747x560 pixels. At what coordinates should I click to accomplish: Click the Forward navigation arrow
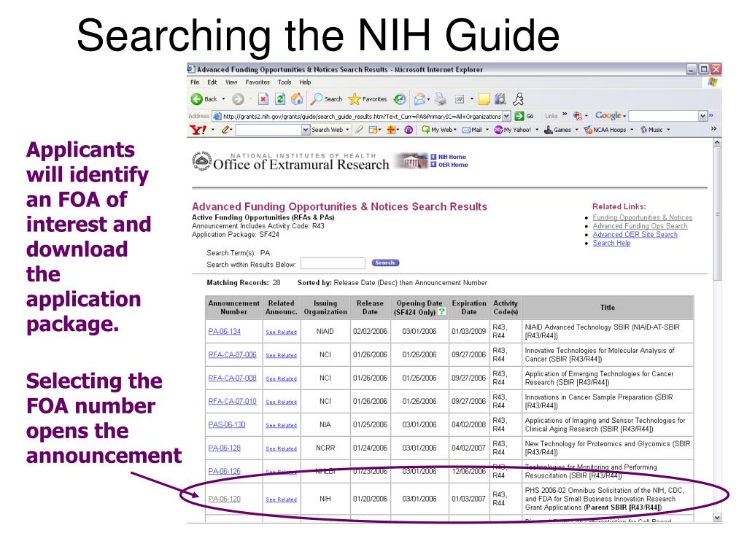coord(239,99)
